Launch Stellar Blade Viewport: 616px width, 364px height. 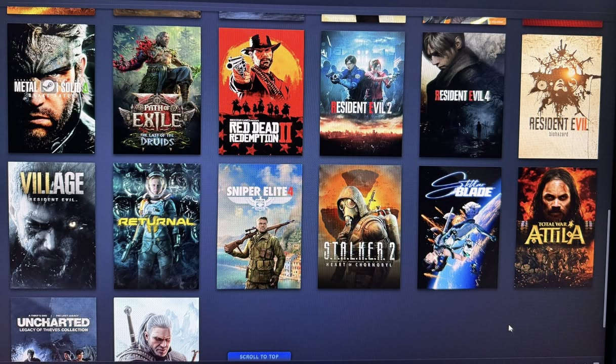(460, 226)
